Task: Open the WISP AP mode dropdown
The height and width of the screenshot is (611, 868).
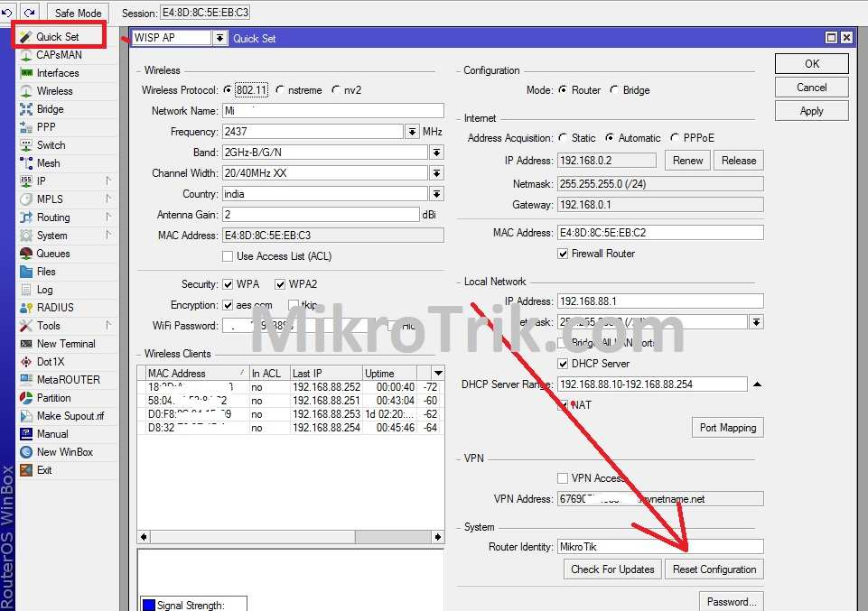Action: [x=220, y=38]
